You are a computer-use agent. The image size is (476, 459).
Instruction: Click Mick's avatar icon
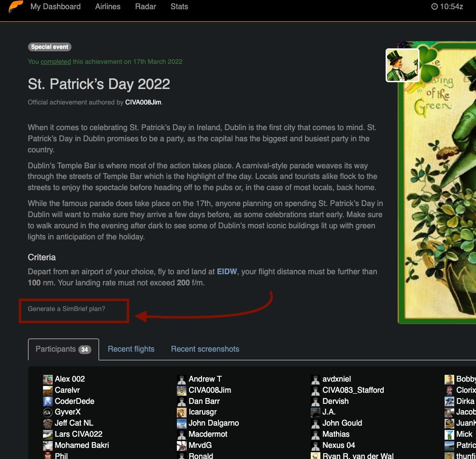pos(449,434)
